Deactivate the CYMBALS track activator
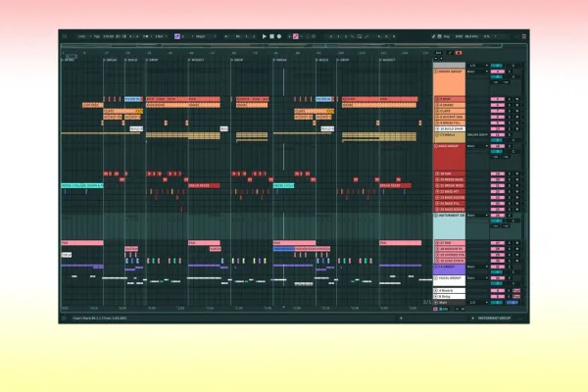This screenshot has height=392, width=588. coord(498,135)
